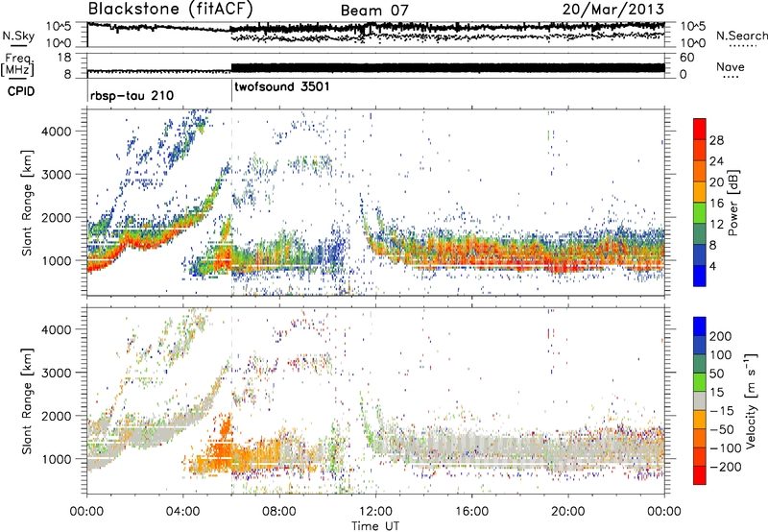Click the solid black frequency band after 06:00

point(447,68)
